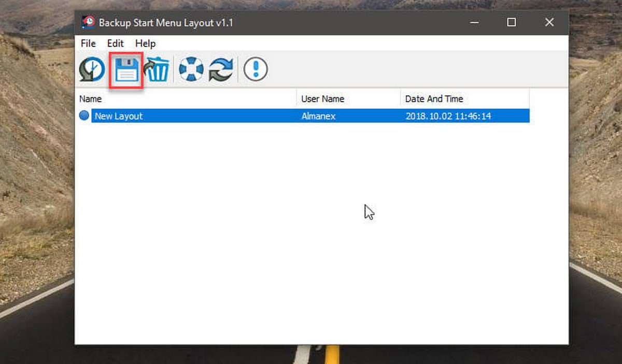Click the app icon in title bar
This screenshot has height=364, width=622.
[88, 22]
